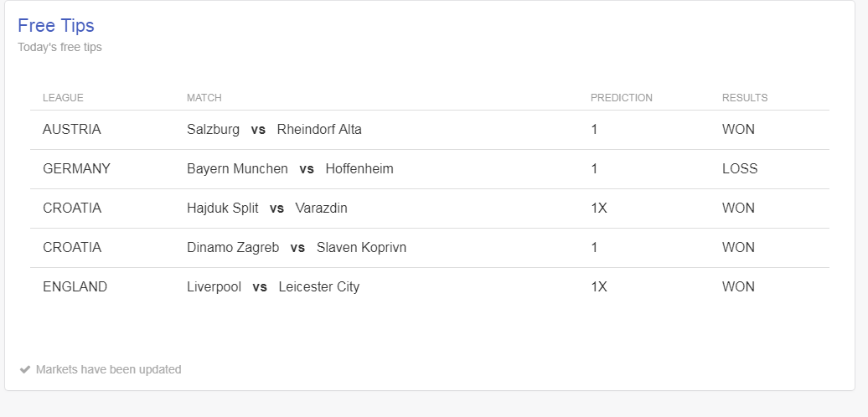The image size is (868, 417).
Task: Click Hajduk Split team name
Action: (223, 208)
